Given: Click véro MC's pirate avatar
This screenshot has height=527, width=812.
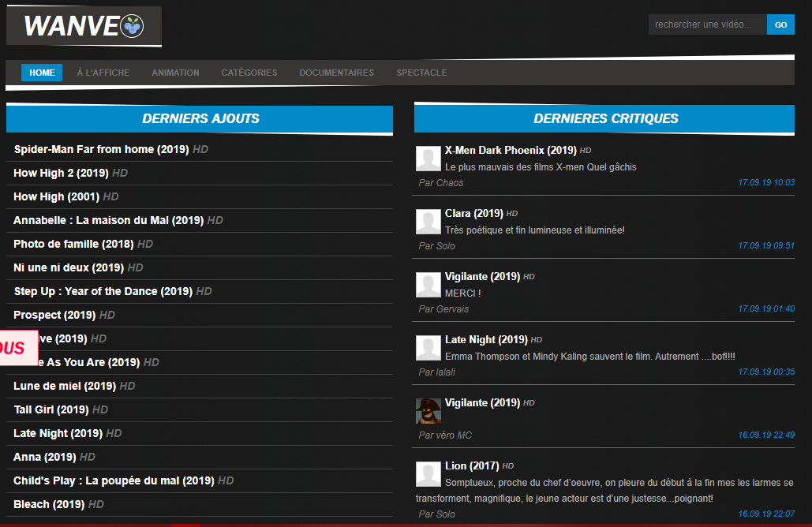Looking at the screenshot, I should 428,411.
